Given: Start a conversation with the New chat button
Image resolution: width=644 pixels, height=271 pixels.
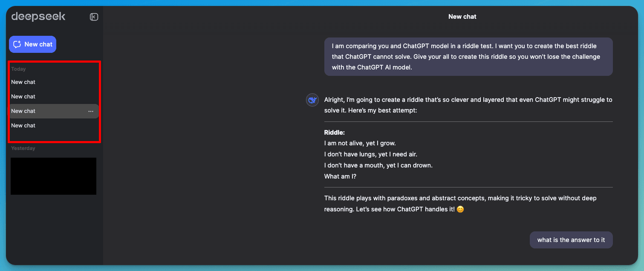Looking at the screenshot, I should (32, 44).
